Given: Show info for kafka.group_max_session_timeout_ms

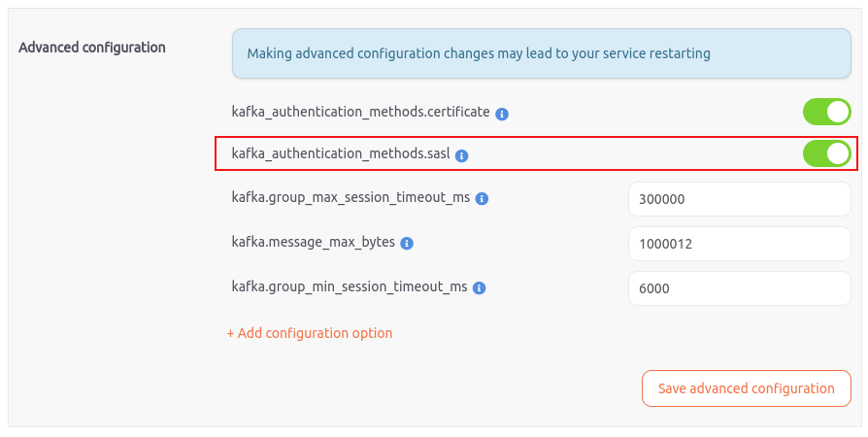Looking at the screenshot, I should point(482,199).
